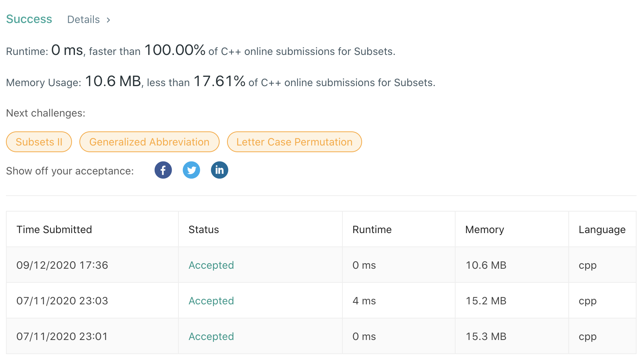Open the Letter Case Permutation challenge
Viewport: 644px width, 363px height.
pos(294,142)
